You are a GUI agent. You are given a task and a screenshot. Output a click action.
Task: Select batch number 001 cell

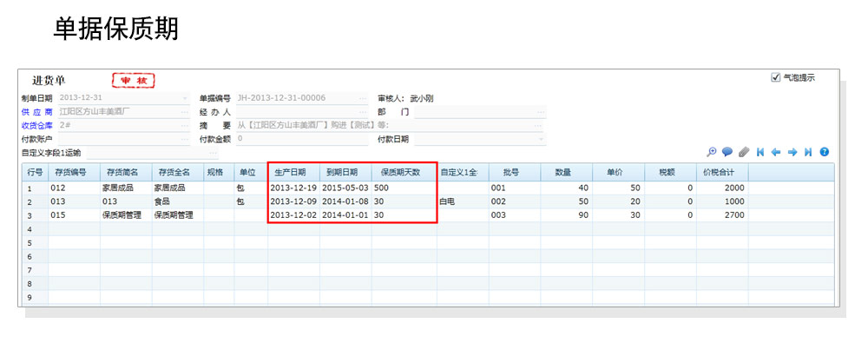(x=514, y=188)
